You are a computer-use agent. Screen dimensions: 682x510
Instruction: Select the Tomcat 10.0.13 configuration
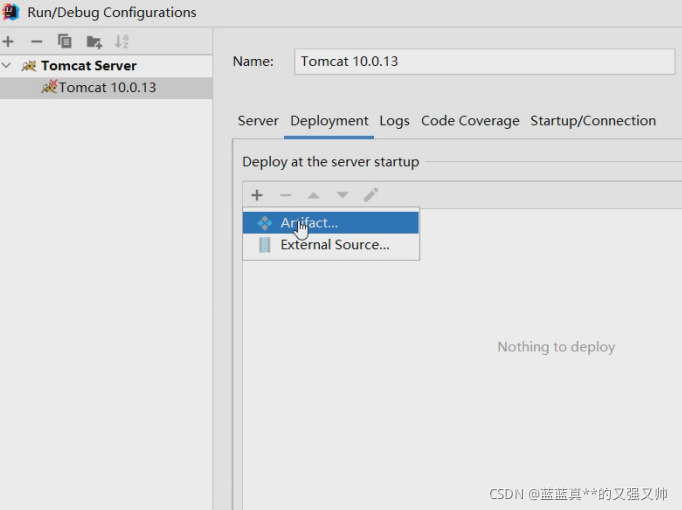pos(107,87)
